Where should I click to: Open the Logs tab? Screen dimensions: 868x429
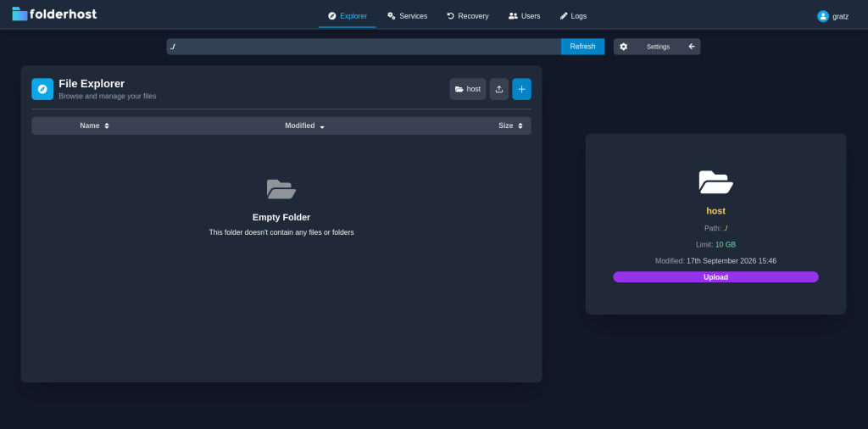(573, 16)
